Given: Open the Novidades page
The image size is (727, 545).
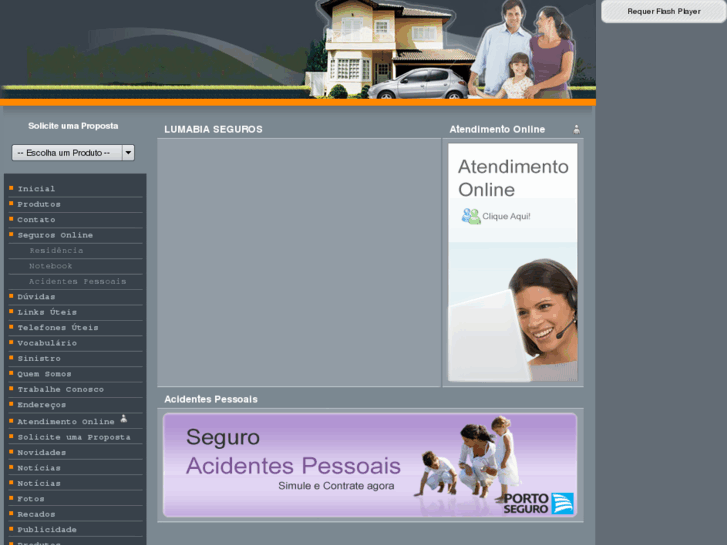Looking at the screenshot, I should (42, 452).
